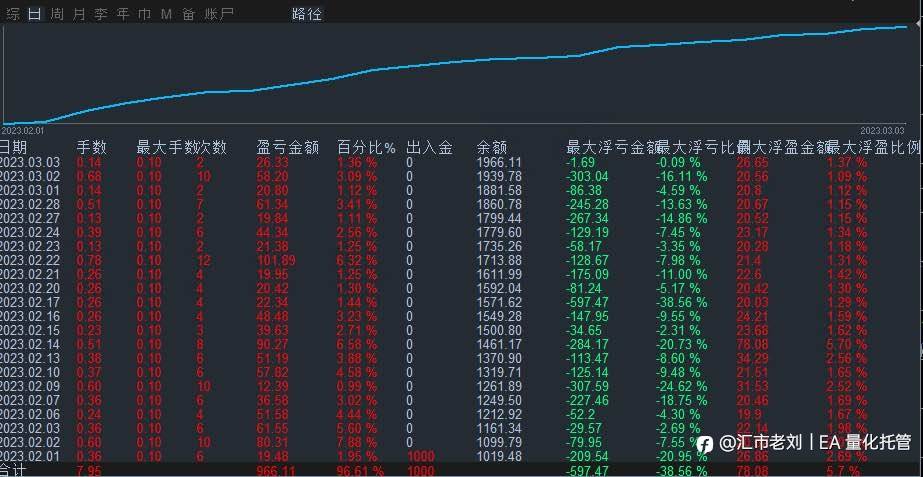This screenshot has height=477, width=923.
Task: Sort by the 手数 column header
Action: point(91,147)
